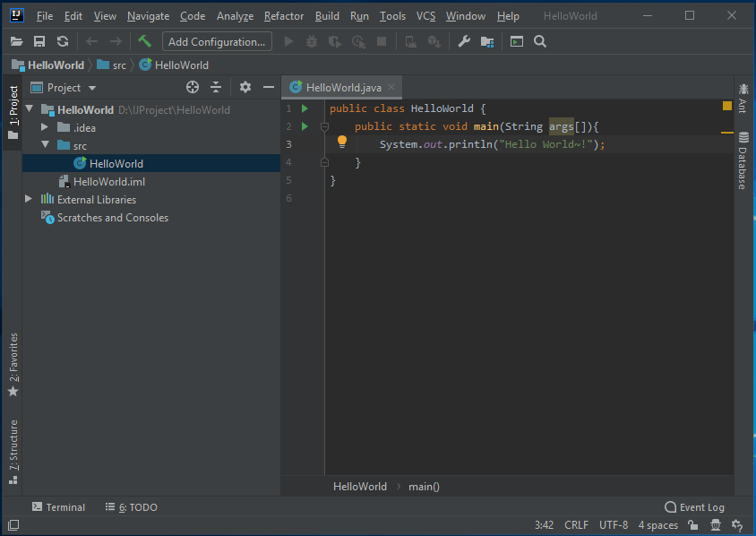
Task: Open the File menu
Action: coord(45,16)
